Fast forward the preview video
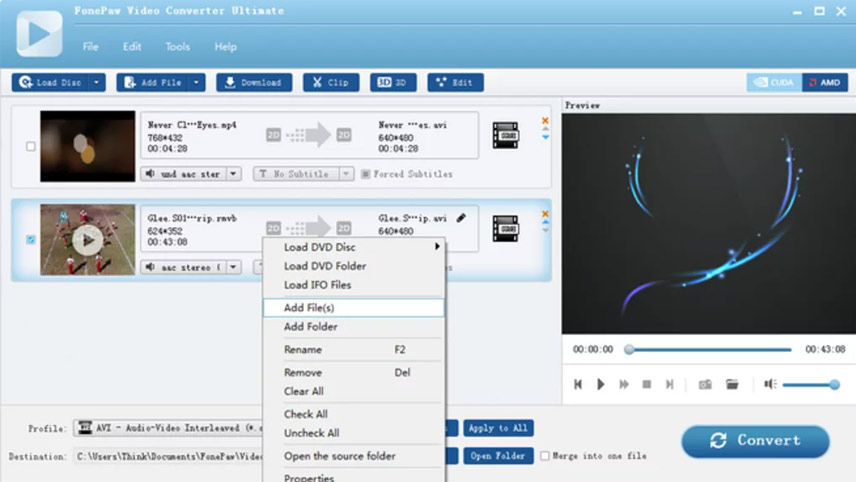 623,384
